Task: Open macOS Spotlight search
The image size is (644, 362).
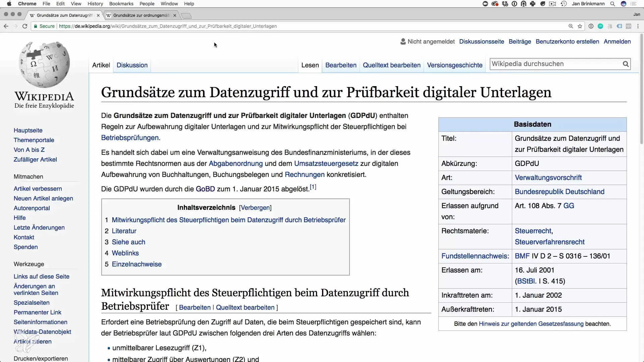Action: pyautogui.click(x=612, y=4)
